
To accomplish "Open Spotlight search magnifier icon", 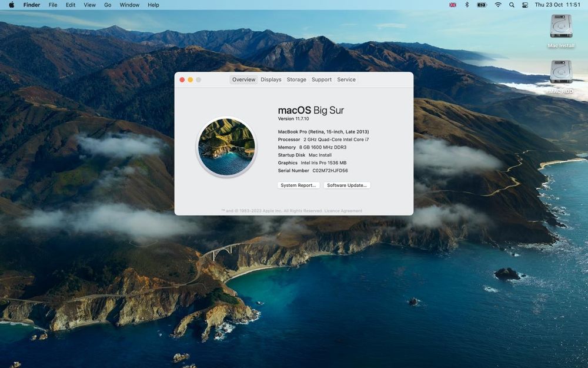I will tap(512, 5).
